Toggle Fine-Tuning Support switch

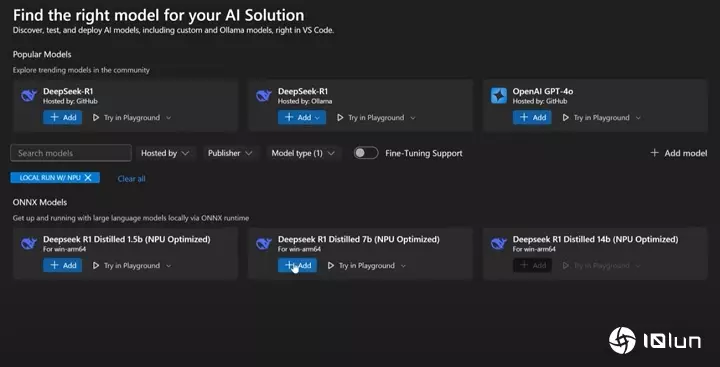point(366,153)
